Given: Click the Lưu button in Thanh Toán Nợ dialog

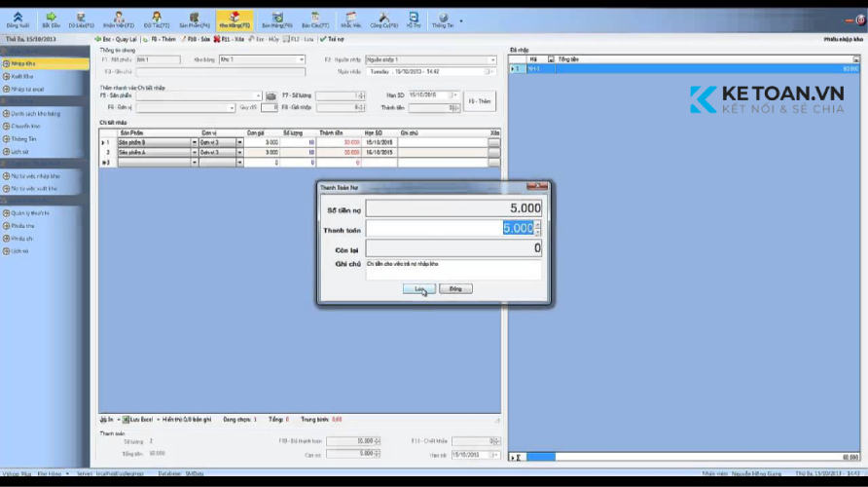Looking at the screenshot, I should coord(419,289).
